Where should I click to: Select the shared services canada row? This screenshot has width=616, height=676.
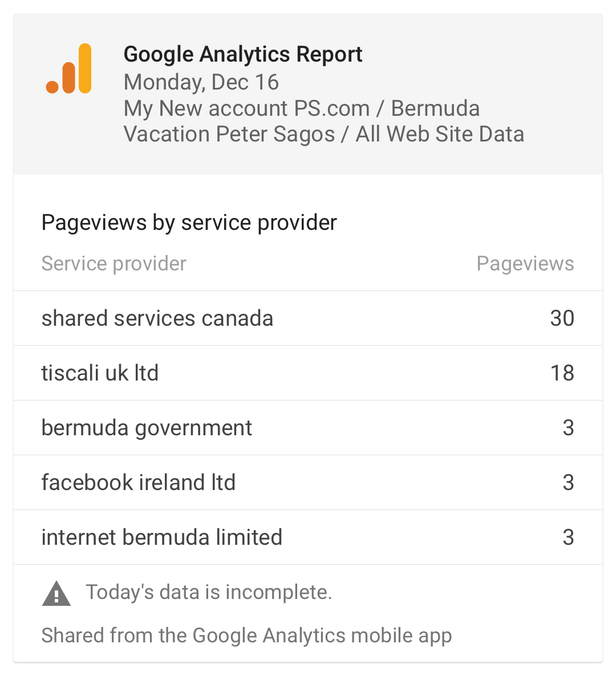(308, 318)
